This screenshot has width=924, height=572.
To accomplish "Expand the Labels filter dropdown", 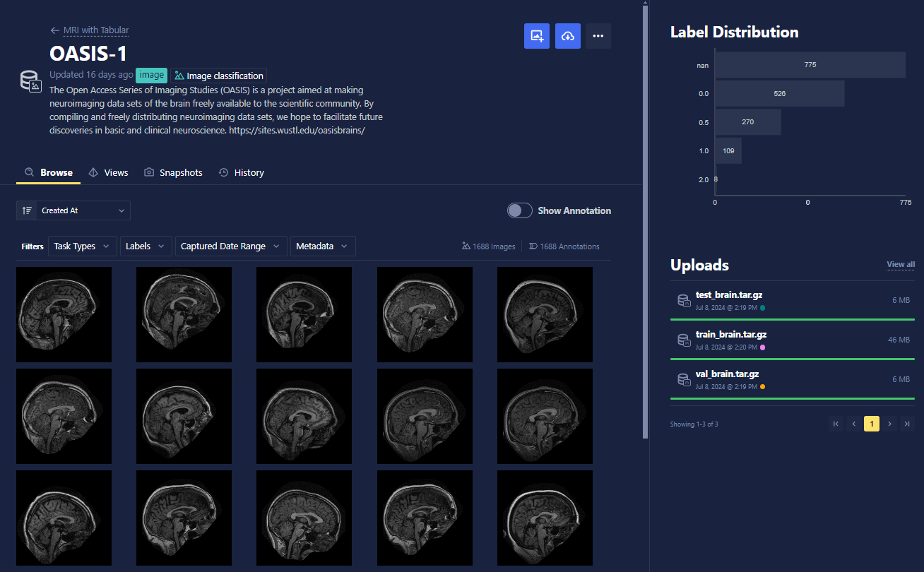I will pos(146,246).
